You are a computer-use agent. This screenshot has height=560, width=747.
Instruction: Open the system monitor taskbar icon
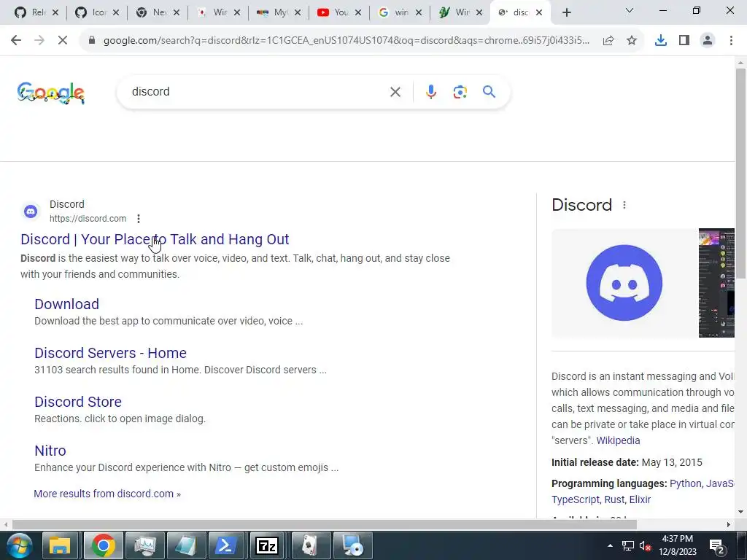(144, 545)
